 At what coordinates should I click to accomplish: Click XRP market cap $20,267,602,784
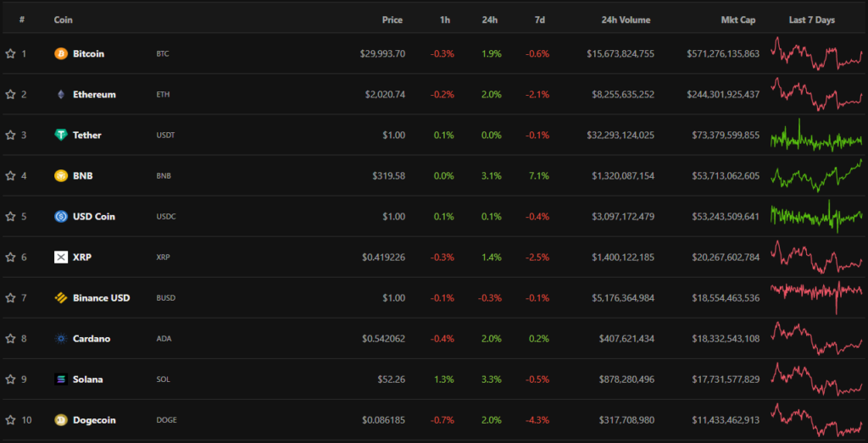726,257
